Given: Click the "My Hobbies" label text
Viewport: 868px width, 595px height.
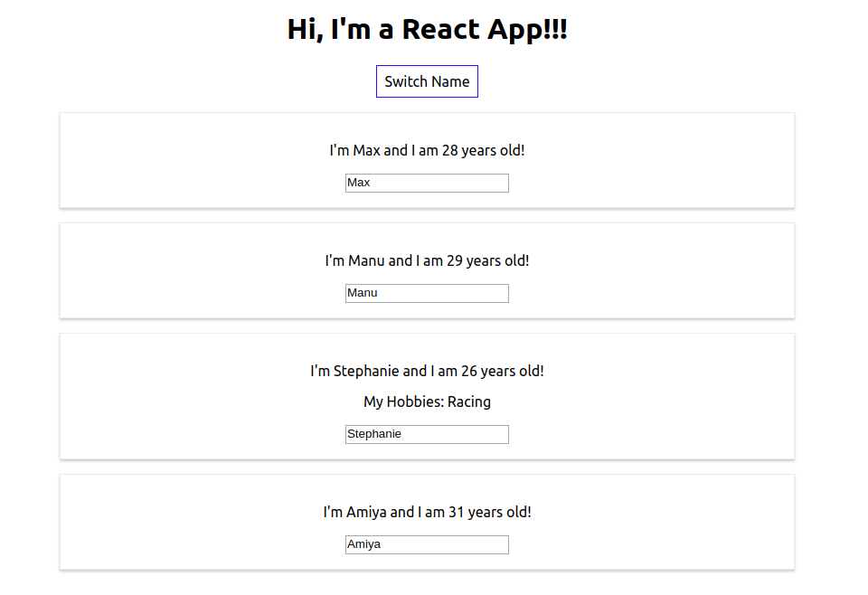Looking at the screenshot, I should [x=402, y=401].
